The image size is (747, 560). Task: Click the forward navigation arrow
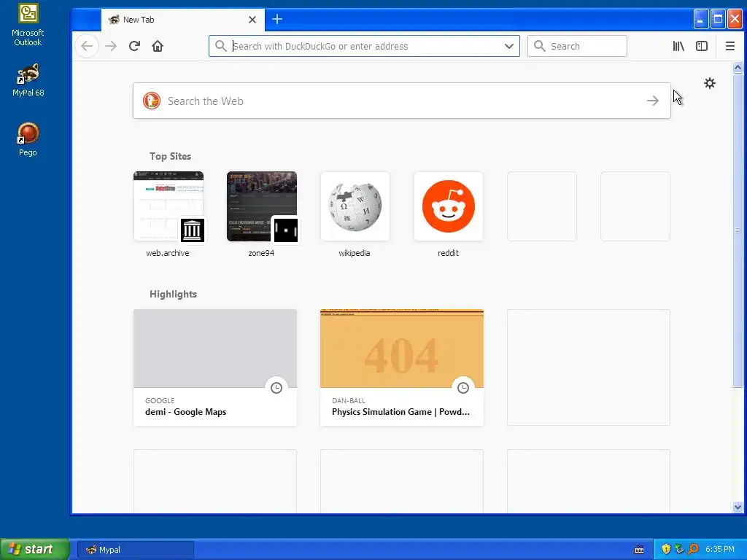111,46
